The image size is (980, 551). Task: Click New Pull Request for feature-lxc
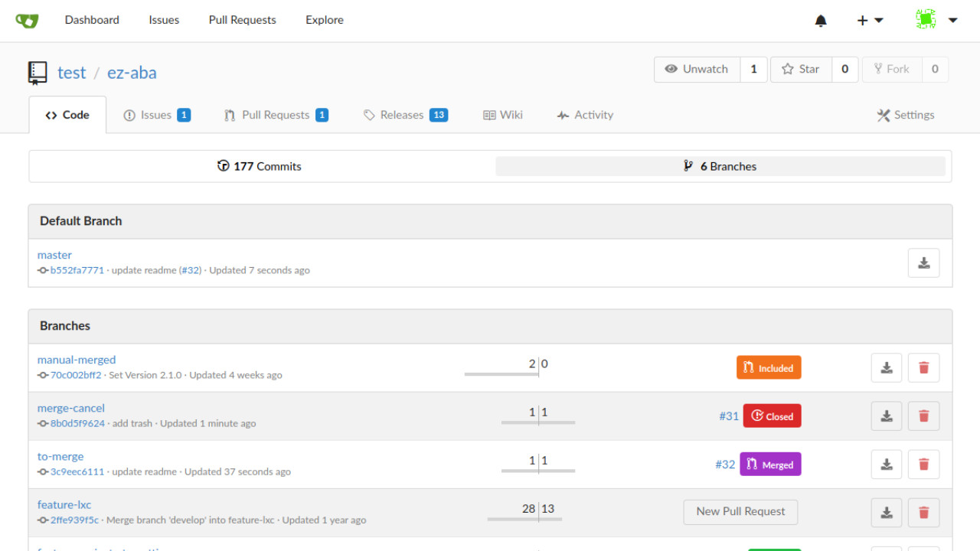click(740, 512)
